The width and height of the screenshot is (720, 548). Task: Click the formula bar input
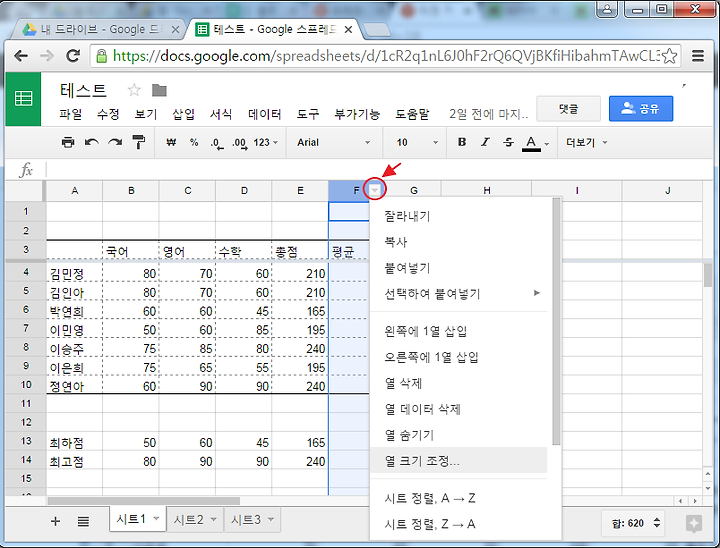click(x=379, y=170)
